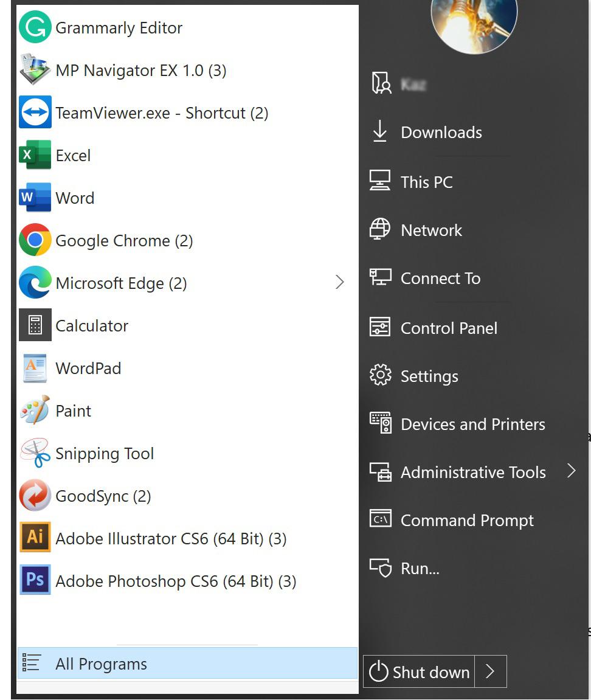Expand Administrative Tools submenu arrow

pos(572,471)
